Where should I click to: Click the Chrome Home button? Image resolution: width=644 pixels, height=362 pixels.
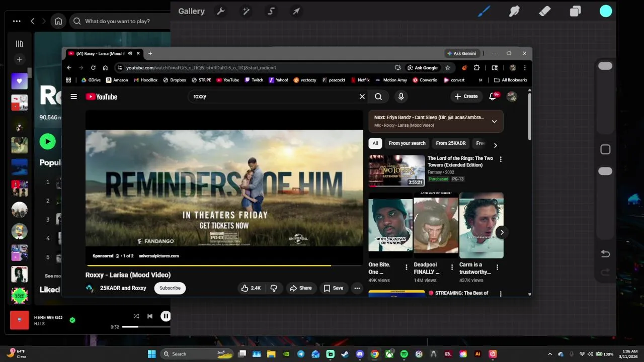click(x=105, y=68)
